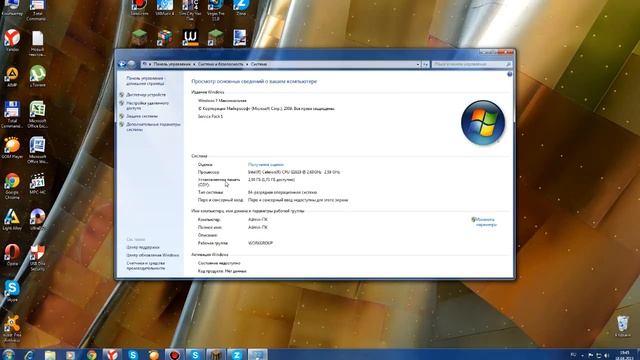Open 'Центр поддержки' link

pyautogui.click(x=143, y=247)
